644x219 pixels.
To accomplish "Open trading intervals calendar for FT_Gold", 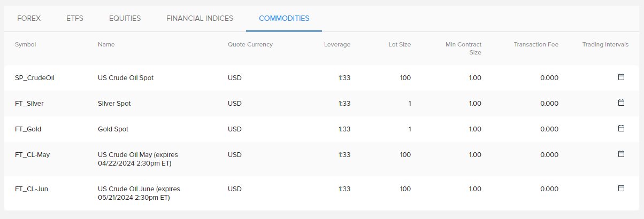I will (x=621, y=128).
